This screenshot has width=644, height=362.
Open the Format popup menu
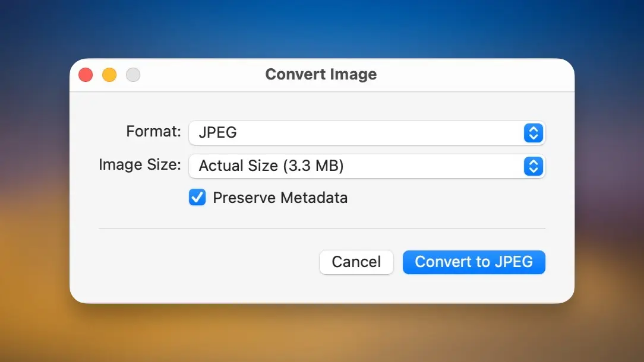366,133
